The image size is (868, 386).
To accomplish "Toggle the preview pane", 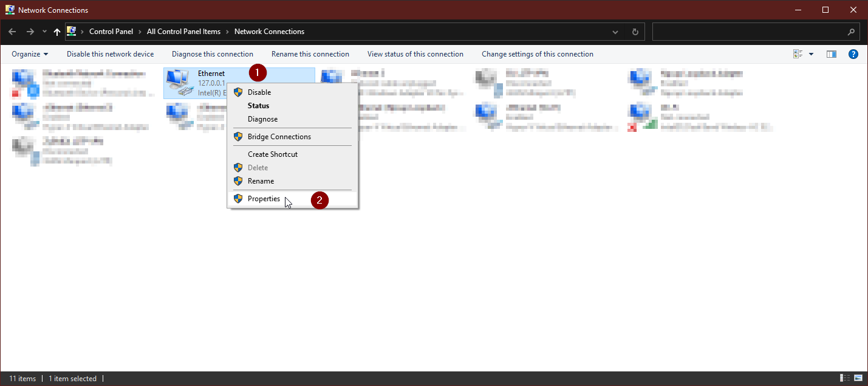I will (x=831, y=54).
